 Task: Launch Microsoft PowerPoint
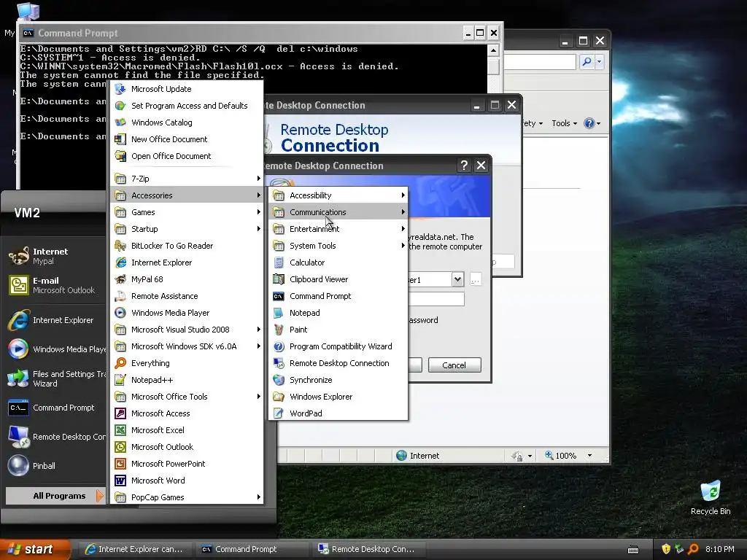pos(187,463)
